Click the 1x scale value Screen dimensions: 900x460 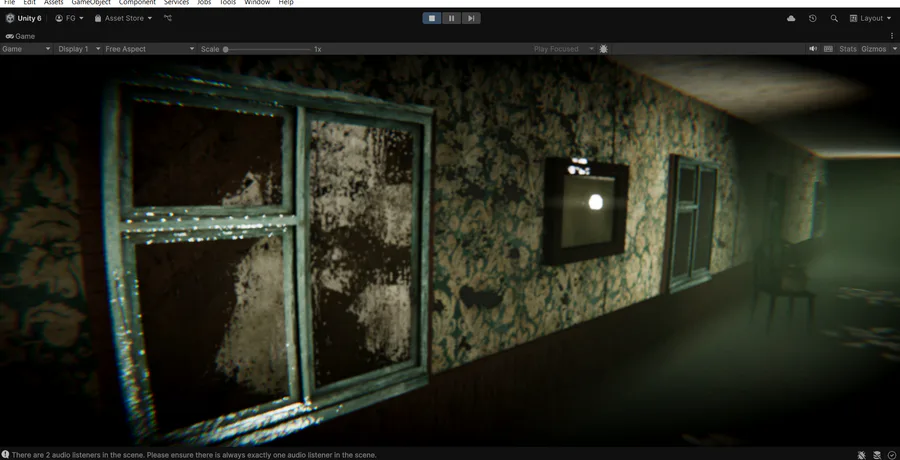[317, 49]
